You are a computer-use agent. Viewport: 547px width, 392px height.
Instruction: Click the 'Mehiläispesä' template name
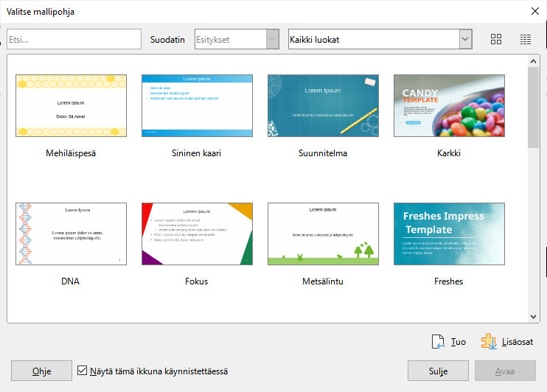tap(71, 153)
